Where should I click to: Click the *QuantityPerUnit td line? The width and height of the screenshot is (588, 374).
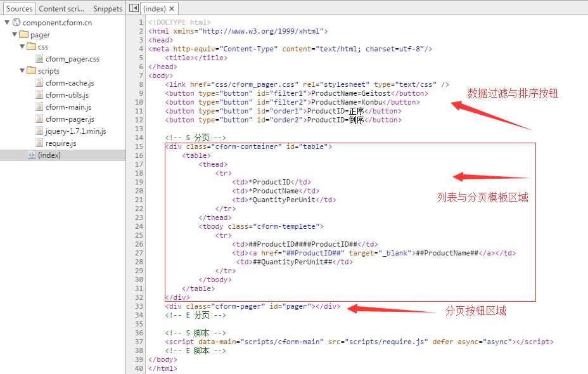284,200
